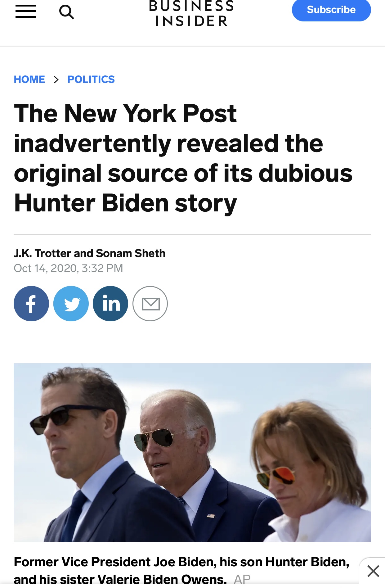Click the article headline text
This screenshot has width=385, height=588.
[x=183, y=158]
